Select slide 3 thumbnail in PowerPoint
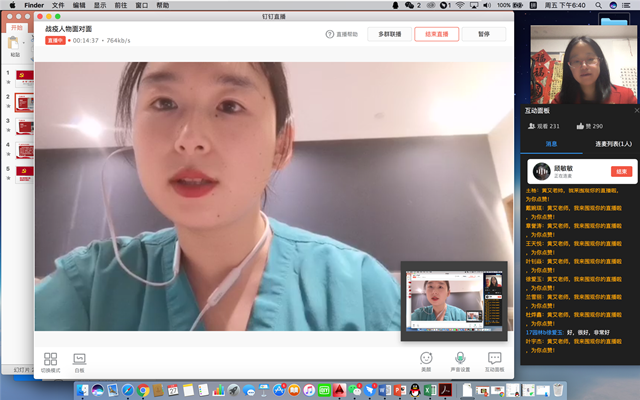The height and width of the screenshot is (400, 640). pos(24,126)
